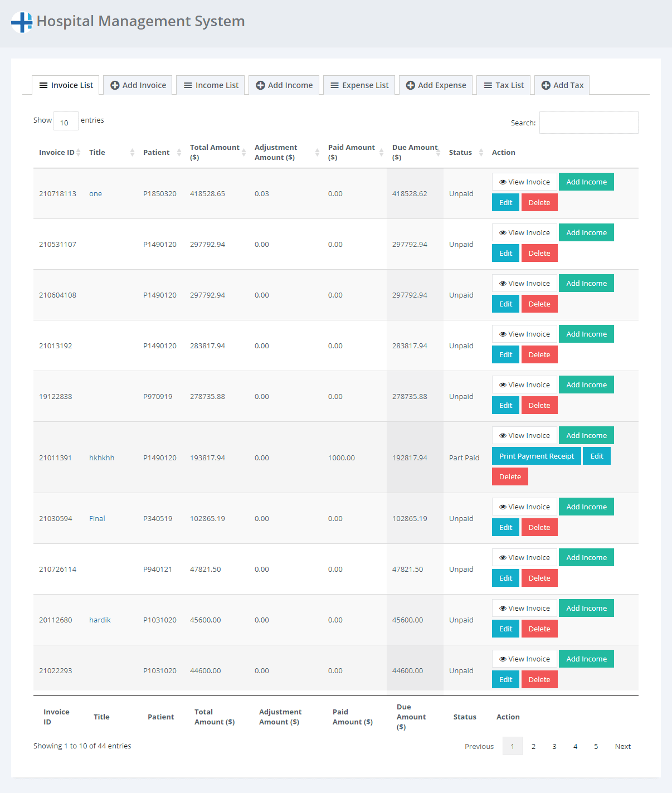Image resolution: width=672 pixels, height=793 pixels.
Task: Open the Show entries selector
Action: [x=65, y=121]
